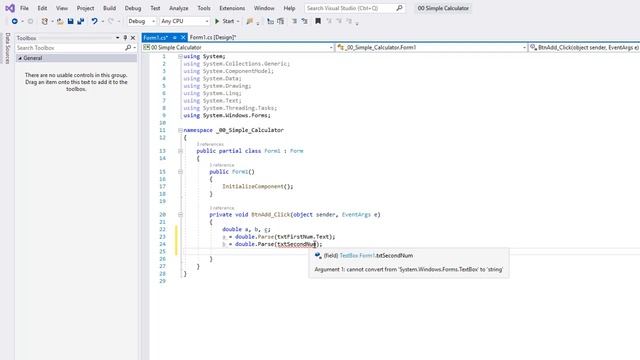Viewport: 640px width, 360px height.
Task: Click the Save All toolbar icon
Action: (x=80, y=21)
